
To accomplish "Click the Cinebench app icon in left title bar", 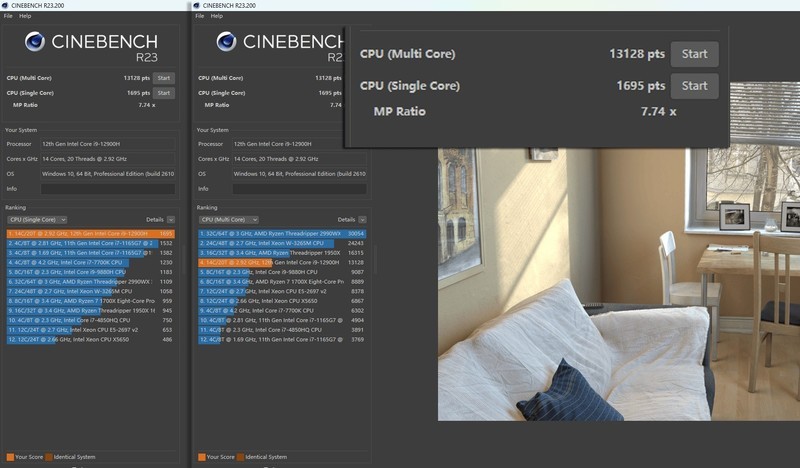I will (5, 5).
